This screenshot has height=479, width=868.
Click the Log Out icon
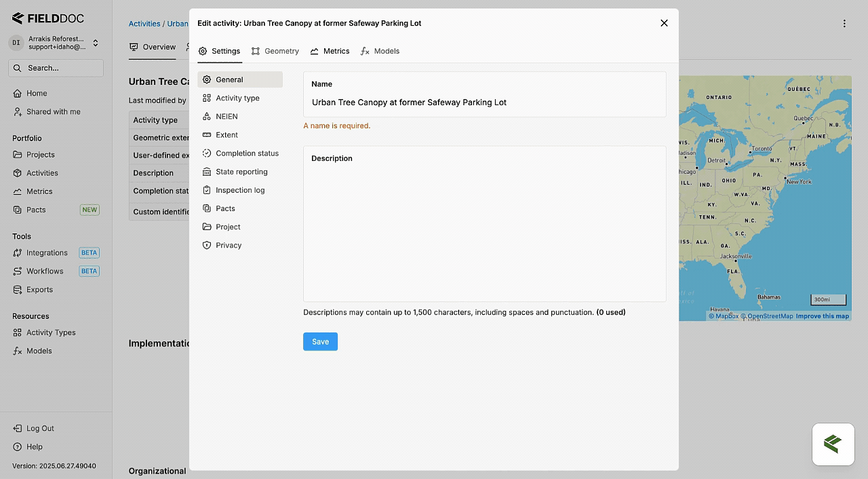(18, 429)
